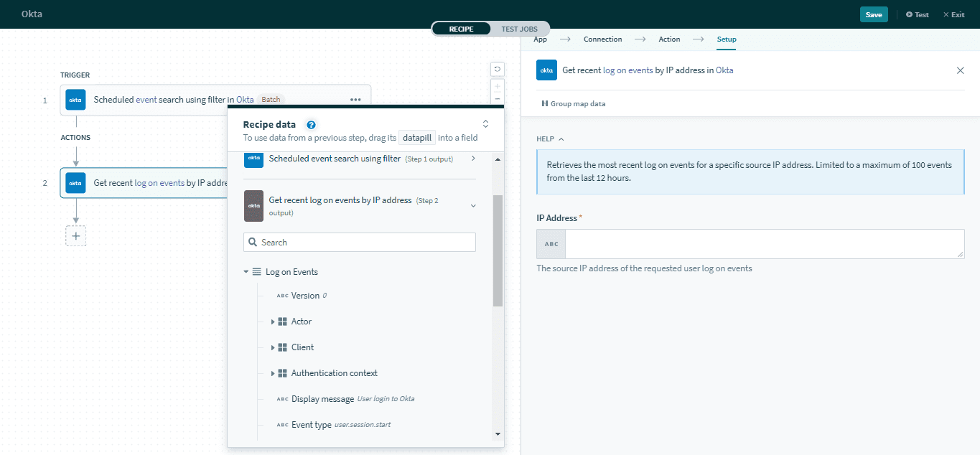This screenshot has width=980, height=455.
Task: Expand Step 1 output with its chevron
Action: [x=472, y=158]
